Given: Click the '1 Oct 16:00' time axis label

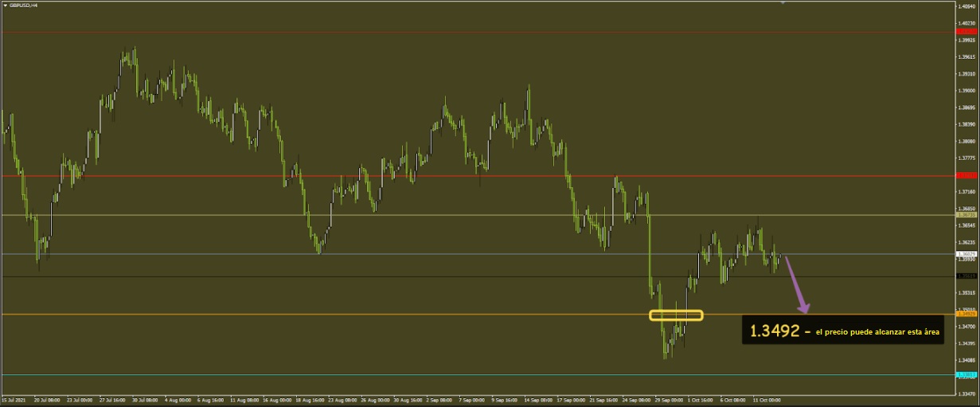Looking at the screenshot, I should coord(699,400).
